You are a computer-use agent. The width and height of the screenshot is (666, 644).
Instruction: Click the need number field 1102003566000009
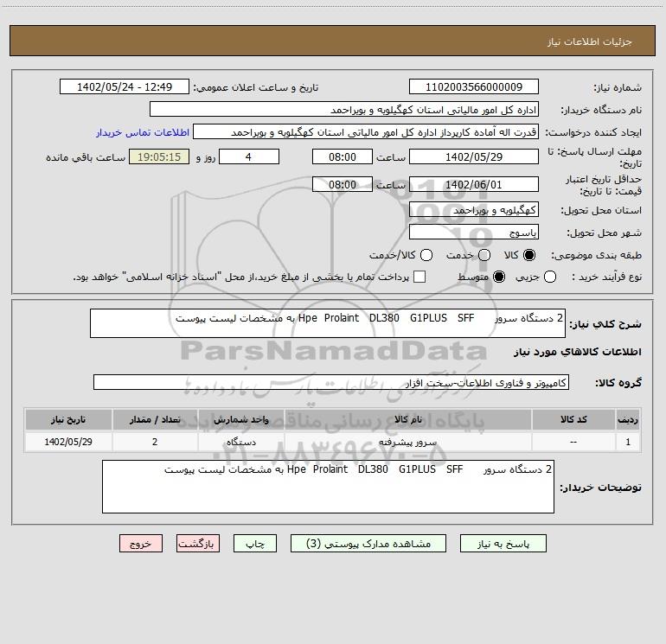(474, 86)
